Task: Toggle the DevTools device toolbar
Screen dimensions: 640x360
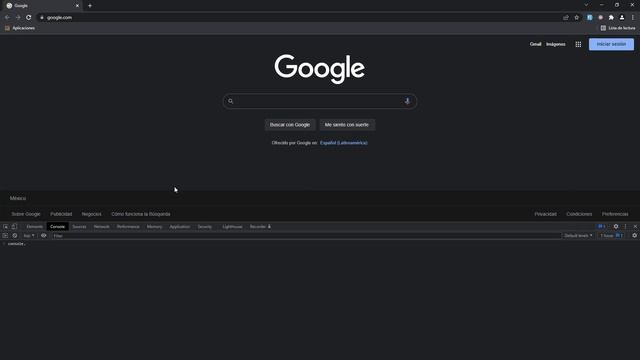Action: click(14, 227)
